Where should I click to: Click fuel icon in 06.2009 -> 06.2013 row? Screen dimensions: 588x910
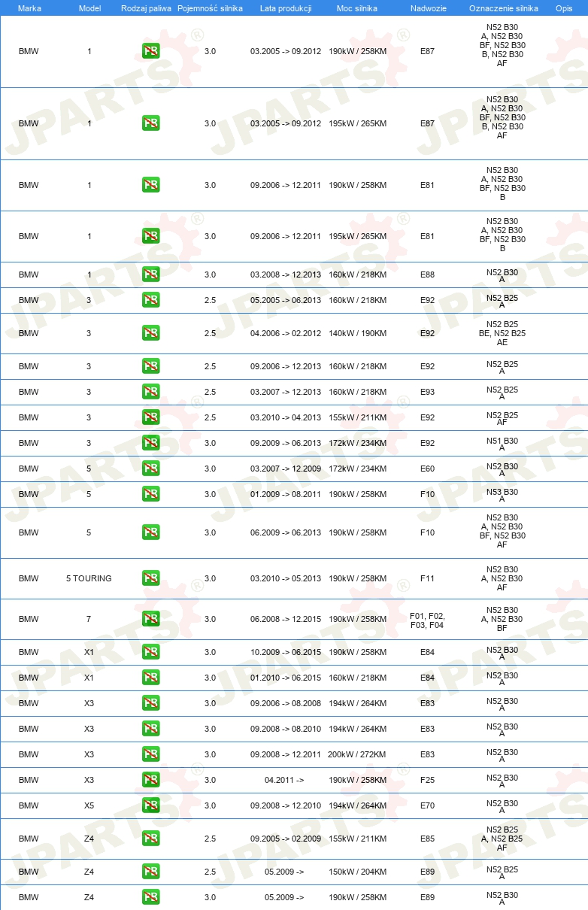(150, 532)
